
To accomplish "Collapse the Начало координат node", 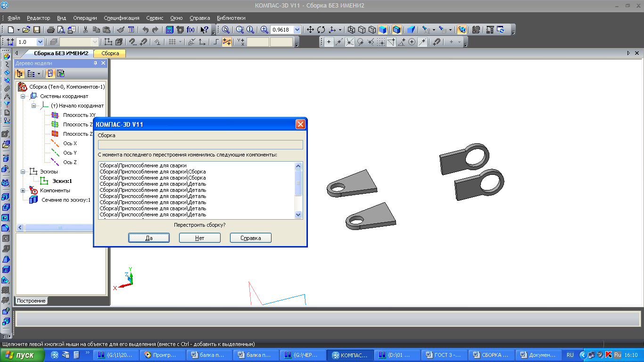I will point(33,106).
